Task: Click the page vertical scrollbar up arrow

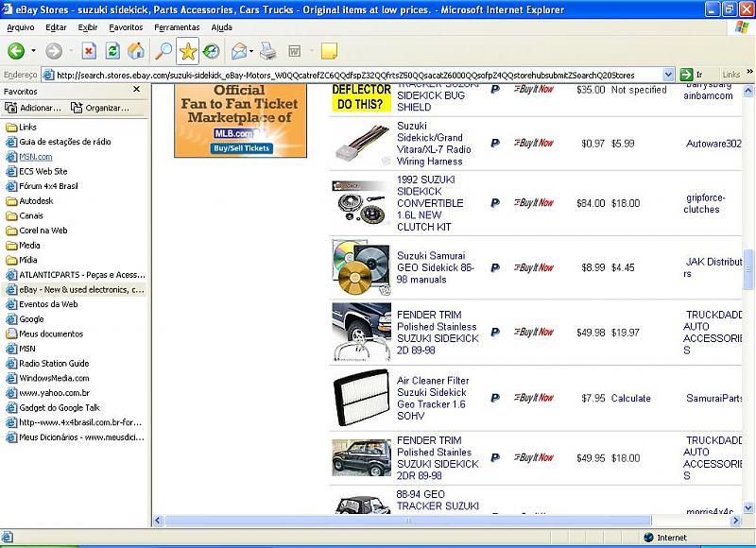Action: coord(748,90)
